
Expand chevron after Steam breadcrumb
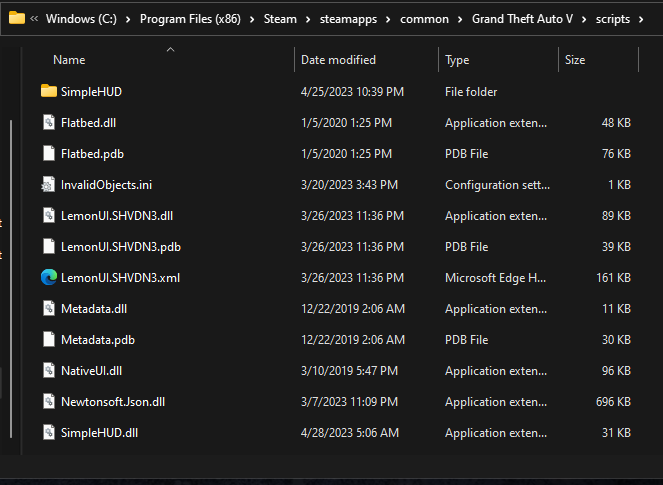pyautogui.click(x=308, y=19)
